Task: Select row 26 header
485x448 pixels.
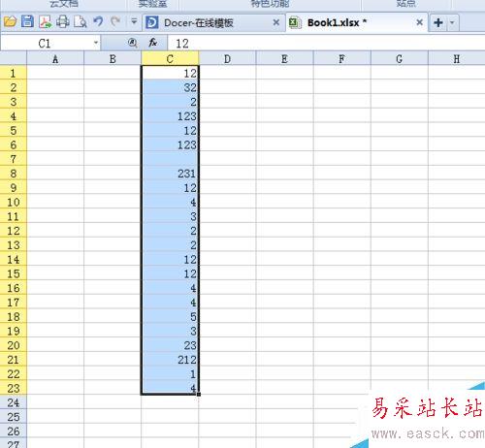Action: 14,432
